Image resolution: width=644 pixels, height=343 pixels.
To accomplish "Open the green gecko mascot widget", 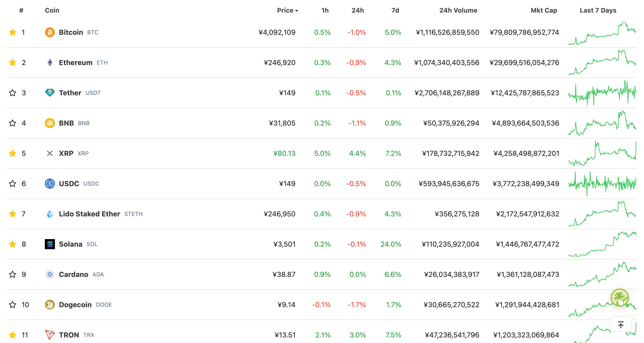I will 620,298.
